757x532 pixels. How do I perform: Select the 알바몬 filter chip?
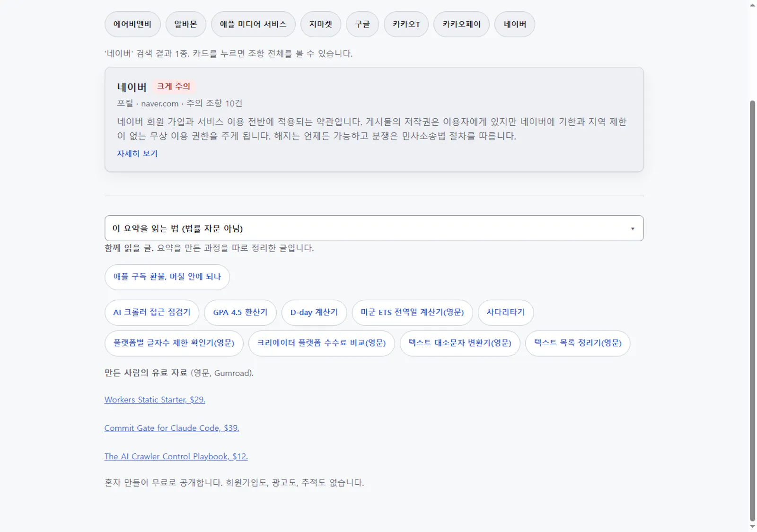[x=185, y=24]
